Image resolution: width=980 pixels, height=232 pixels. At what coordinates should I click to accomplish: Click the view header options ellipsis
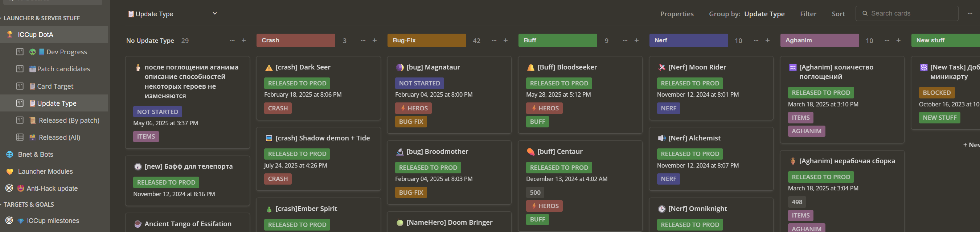point(970,13)
